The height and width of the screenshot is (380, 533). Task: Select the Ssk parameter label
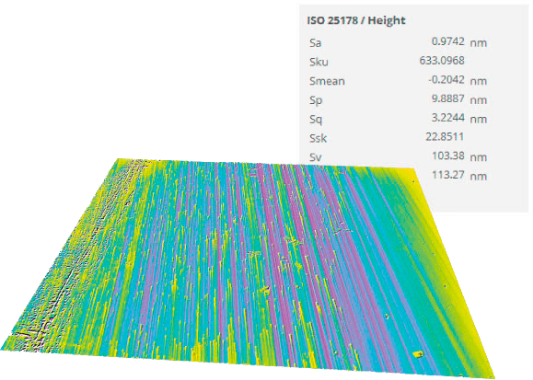(318, 138)
